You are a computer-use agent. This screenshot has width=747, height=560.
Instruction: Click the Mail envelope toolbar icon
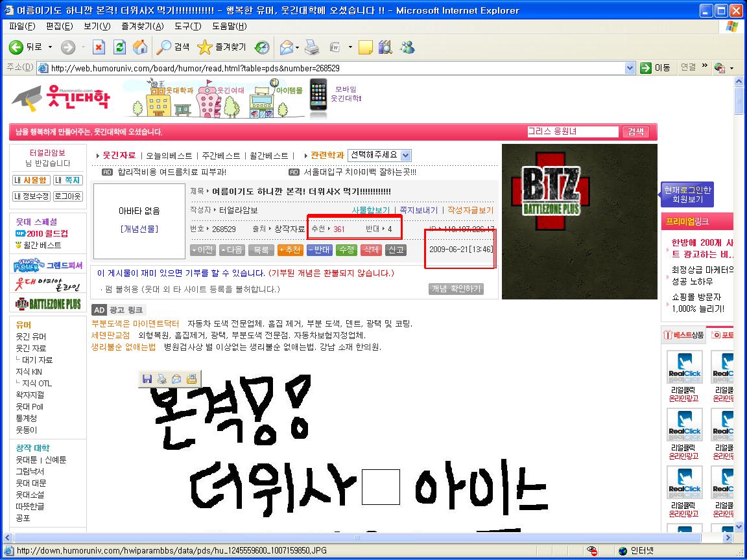click(287, 47)
